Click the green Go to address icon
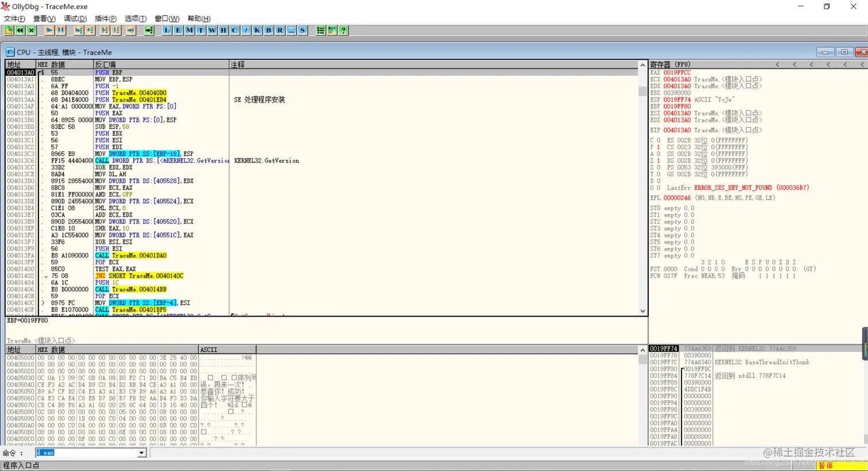The image size is (868, 471). [149, 30]
